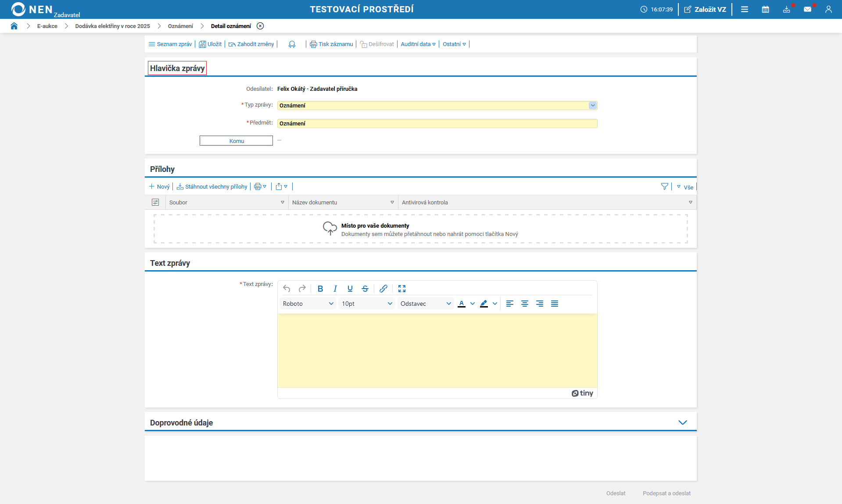Click the Komu button
This screenshot has height=504, width=842.
(236, 141)
